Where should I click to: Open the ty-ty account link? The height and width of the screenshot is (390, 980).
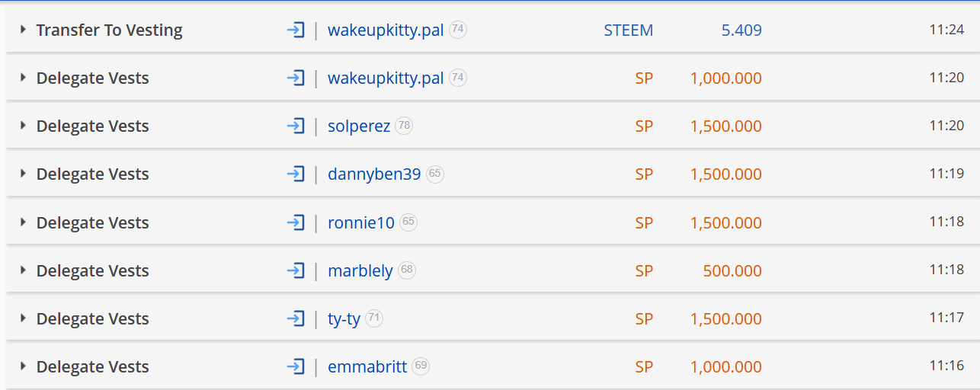(x=344, y=319)
